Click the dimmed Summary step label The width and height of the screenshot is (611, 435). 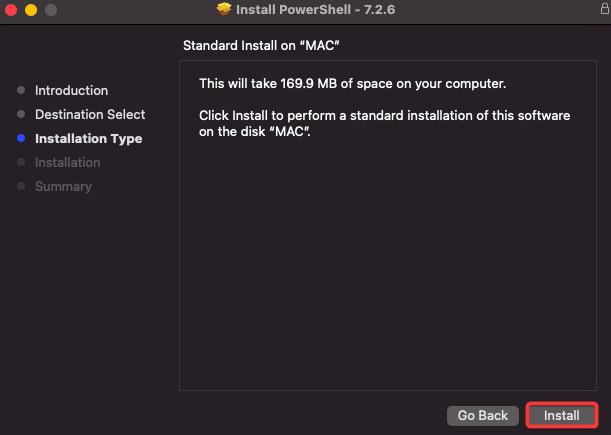(63, 187)
